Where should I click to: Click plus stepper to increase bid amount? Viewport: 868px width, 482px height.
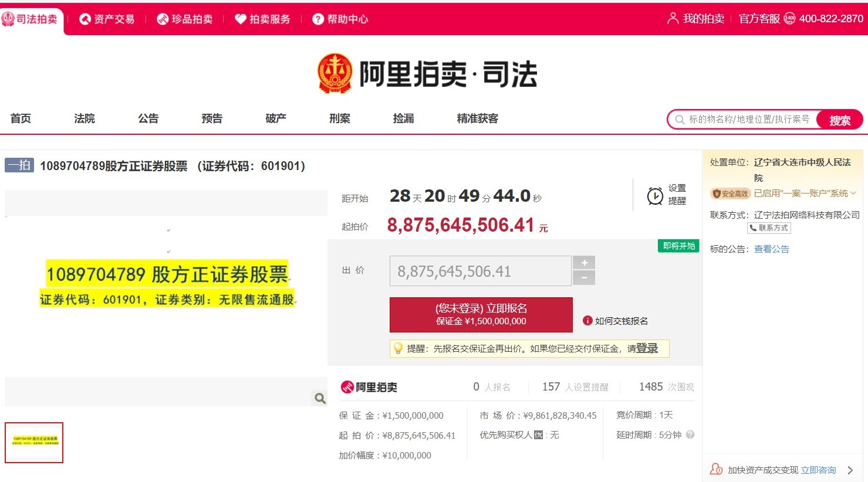click(583, 262)
